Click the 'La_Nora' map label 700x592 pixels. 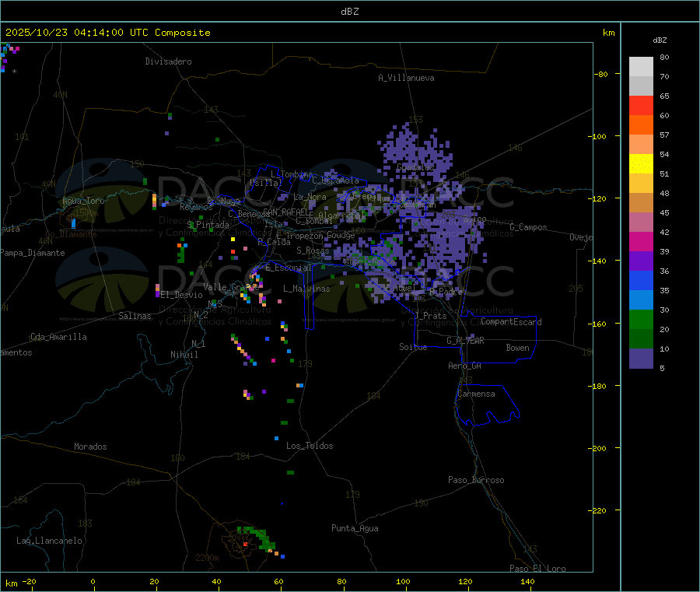pos(310,197)
